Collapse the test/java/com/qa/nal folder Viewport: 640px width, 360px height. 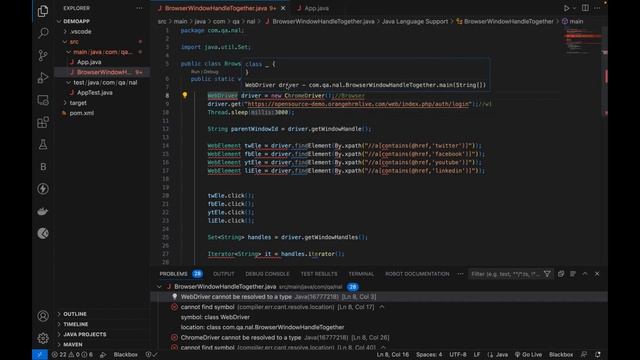point(105,82)
